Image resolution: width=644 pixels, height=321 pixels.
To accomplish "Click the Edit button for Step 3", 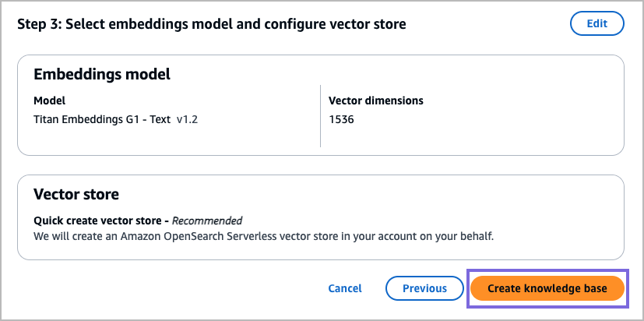I will click(x=596, y=23).
